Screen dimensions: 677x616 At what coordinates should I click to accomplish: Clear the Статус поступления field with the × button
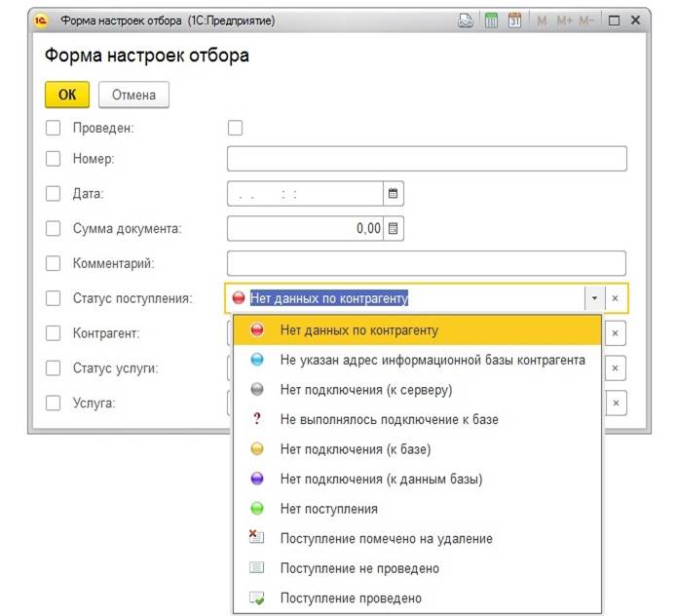615,298
